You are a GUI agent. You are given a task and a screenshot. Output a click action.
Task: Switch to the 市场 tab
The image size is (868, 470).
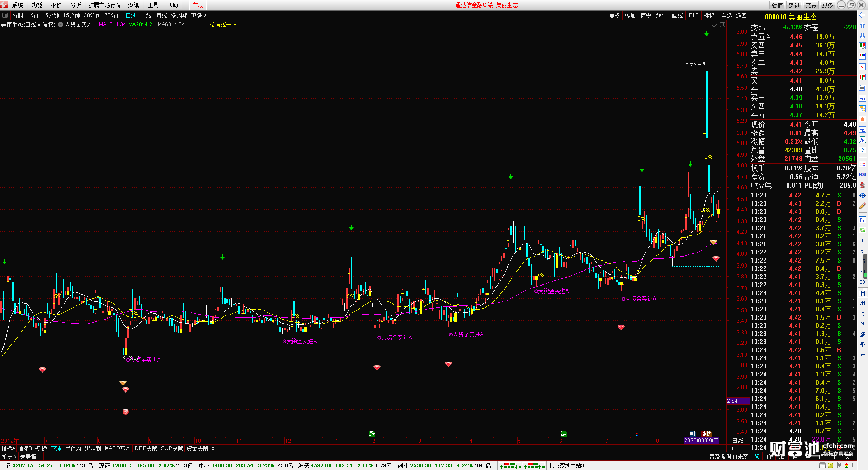(x=198, y=5)
